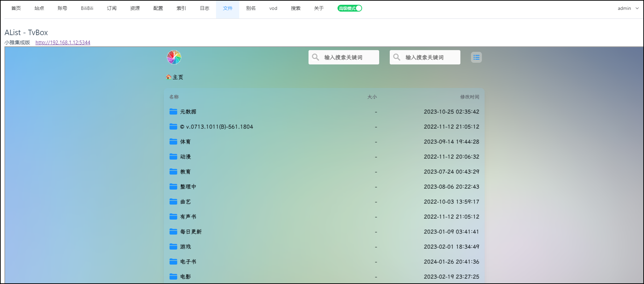The height and width of the screenshot is (284, 644).
Task: Open the 电子书 folder icon
Action: click(x=173, y=261)
